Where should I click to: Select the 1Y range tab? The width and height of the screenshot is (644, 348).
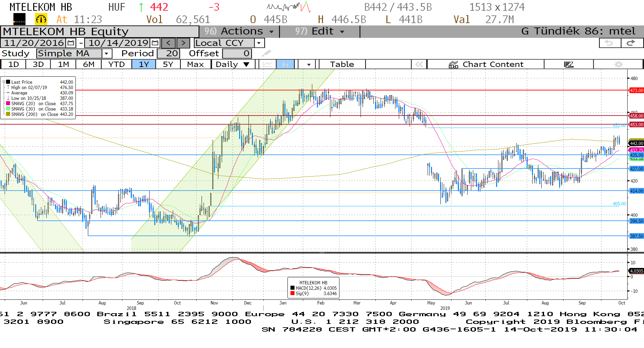pyautogui.click(x=144, y=64)
